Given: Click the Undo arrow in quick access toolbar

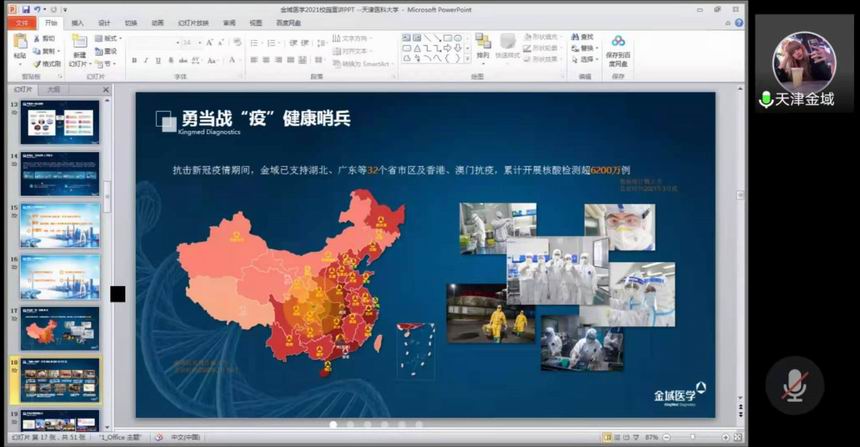Looking at the screenshot, I should pos(37,9).
